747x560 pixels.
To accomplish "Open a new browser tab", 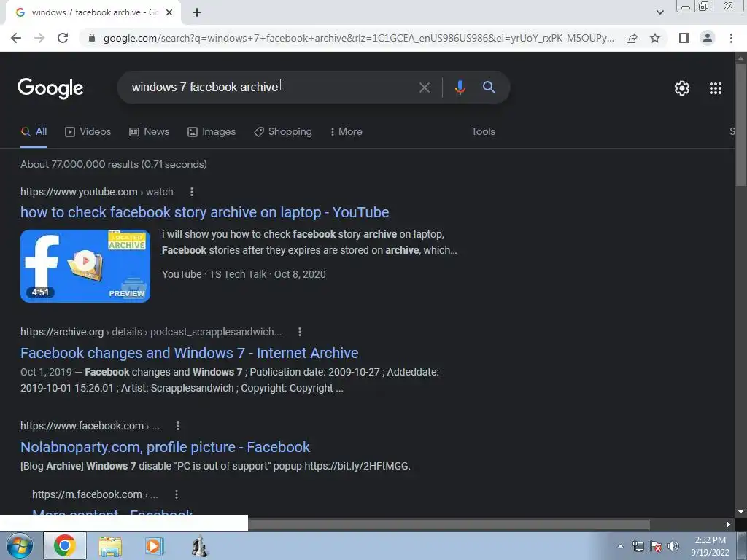I will (x=197, y=12).
